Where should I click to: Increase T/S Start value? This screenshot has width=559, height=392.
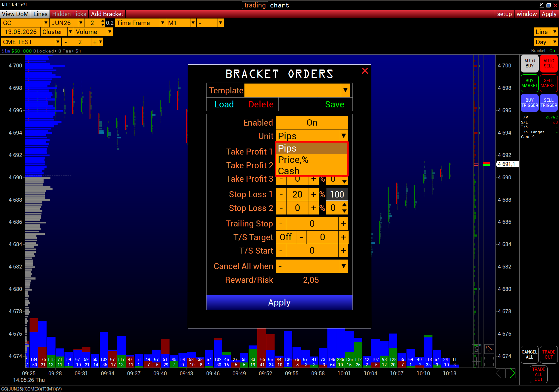click(344, 251)
